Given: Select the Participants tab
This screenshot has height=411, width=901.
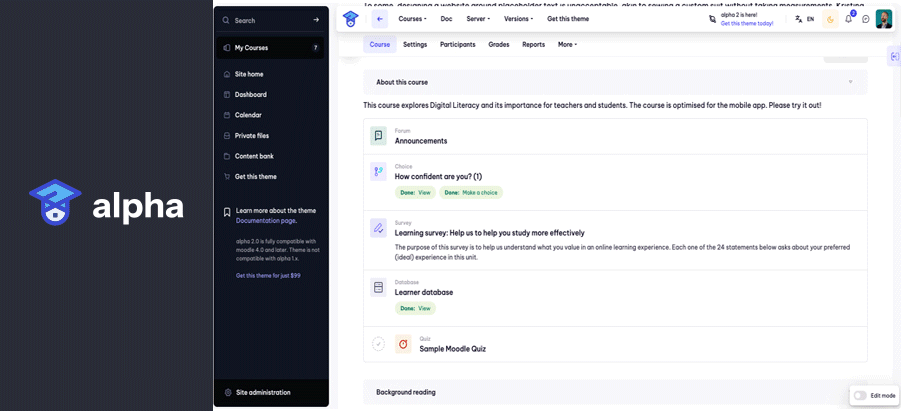Looking at the screenshot, I should pyautogui.click(x=457, y=44).
